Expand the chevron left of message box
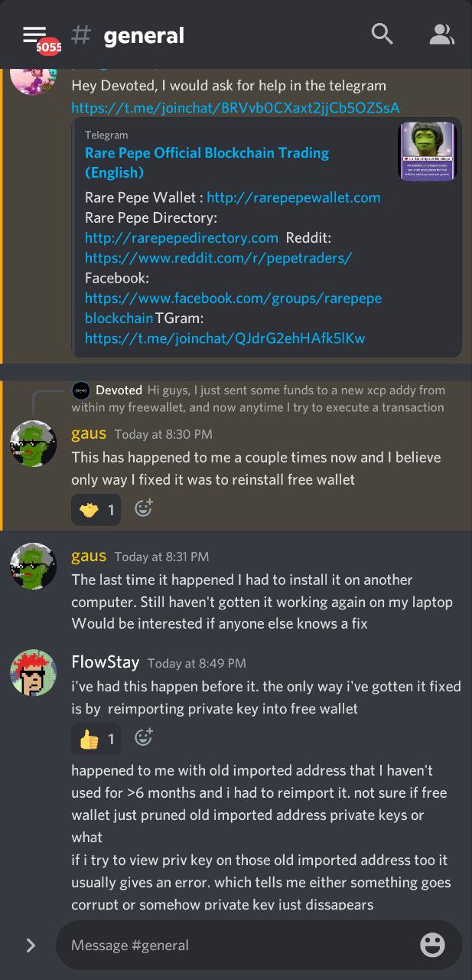Viewport: 472px width, 980px height. tap(31, 946)
